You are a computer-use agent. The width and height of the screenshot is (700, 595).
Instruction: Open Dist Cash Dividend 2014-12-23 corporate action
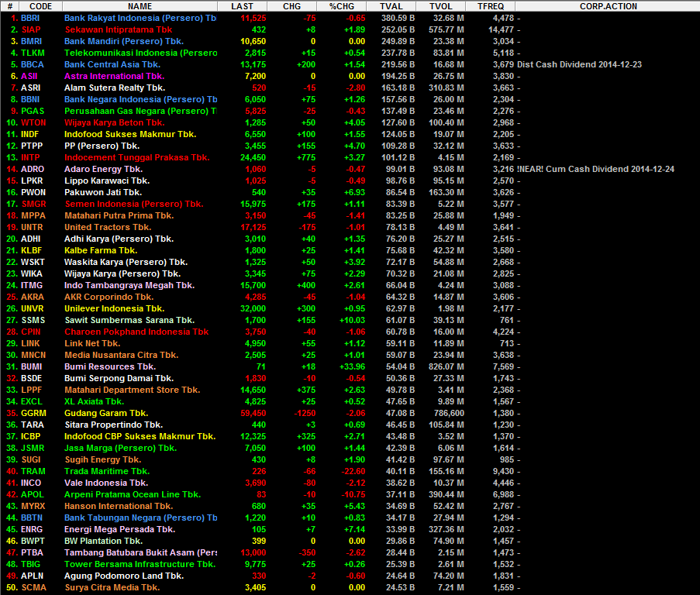579,64
